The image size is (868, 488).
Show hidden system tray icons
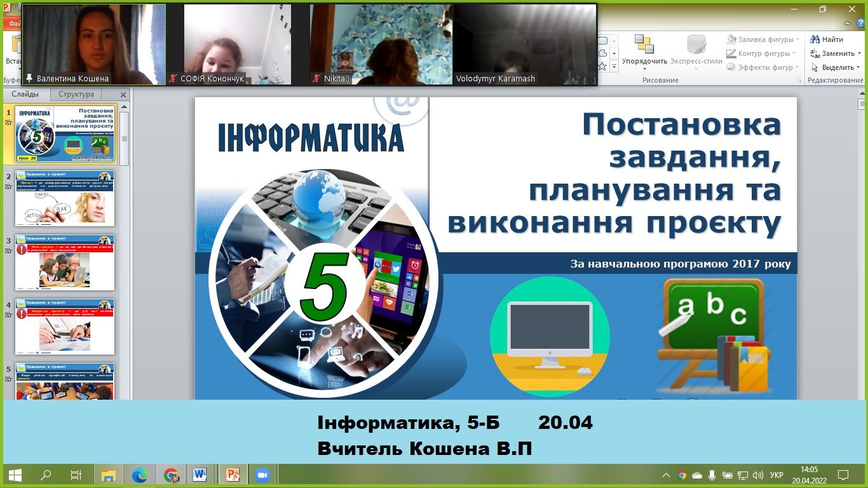point(666,475)
